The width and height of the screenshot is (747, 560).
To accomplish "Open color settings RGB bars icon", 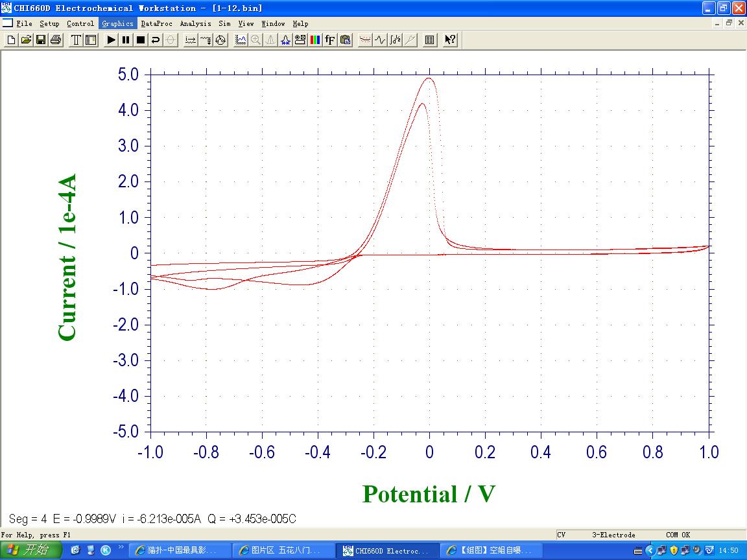I will (x=315, y=40).
